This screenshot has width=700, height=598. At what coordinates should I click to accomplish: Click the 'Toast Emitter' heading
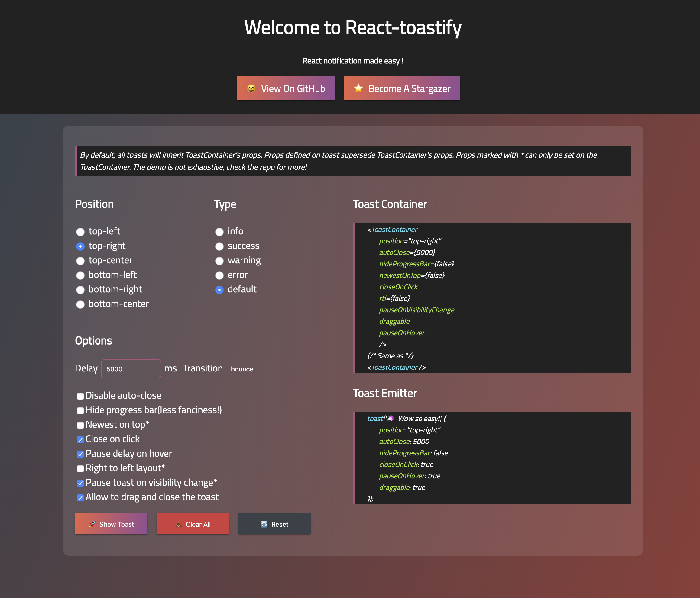tap(385, 393)
